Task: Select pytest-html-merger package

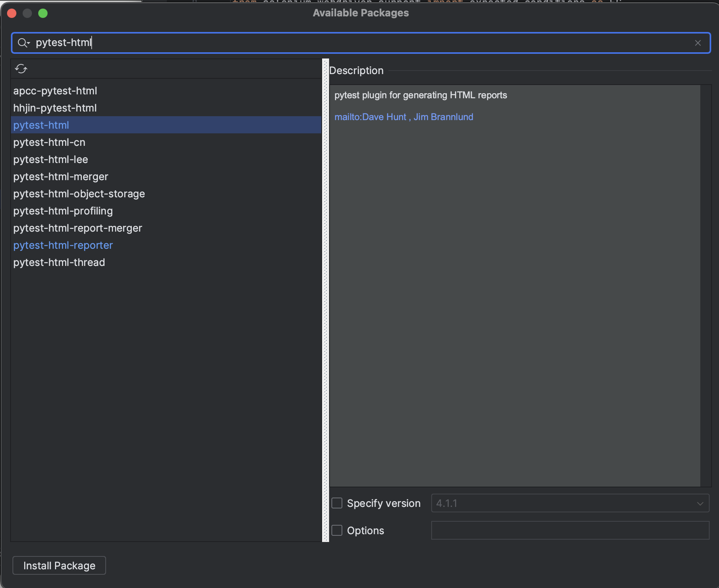Action: point(166,177)
